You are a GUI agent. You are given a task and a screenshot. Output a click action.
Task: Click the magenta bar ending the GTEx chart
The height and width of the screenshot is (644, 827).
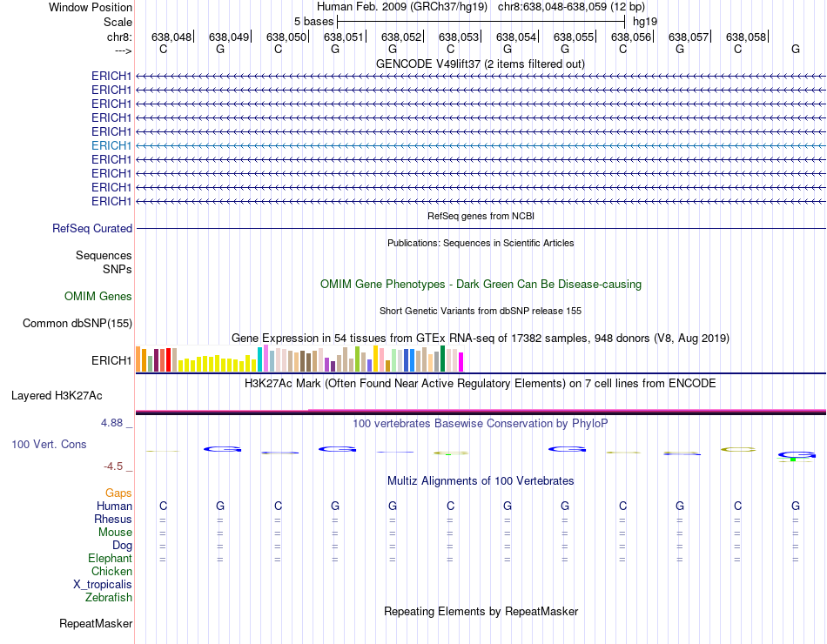point(461,362)
